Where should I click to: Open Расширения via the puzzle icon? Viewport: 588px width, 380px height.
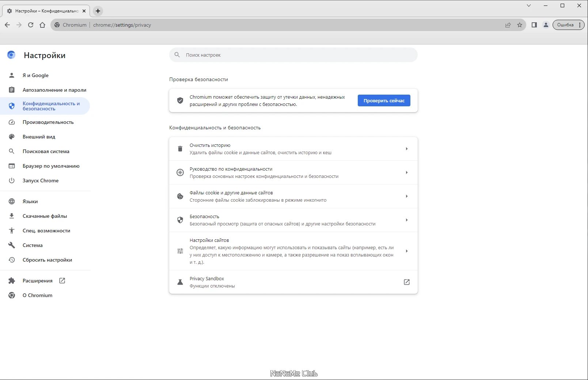point(12,281)
